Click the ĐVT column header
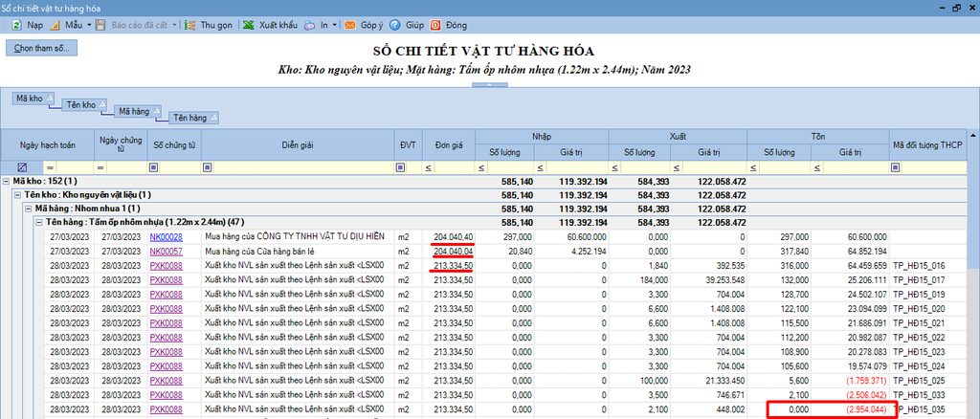980x419 pixels. click(x=408, y=144)
